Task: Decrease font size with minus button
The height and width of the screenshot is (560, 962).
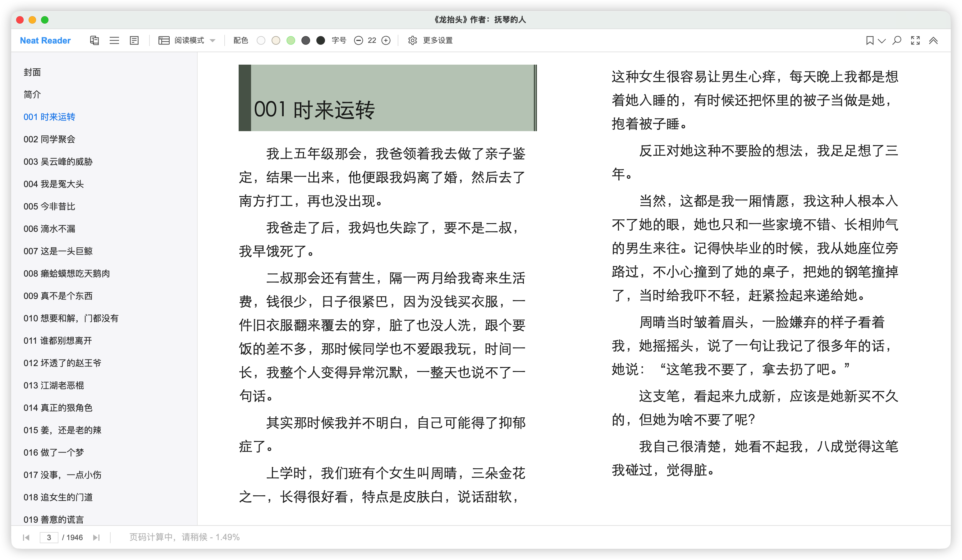Action: tap(358, 40)
